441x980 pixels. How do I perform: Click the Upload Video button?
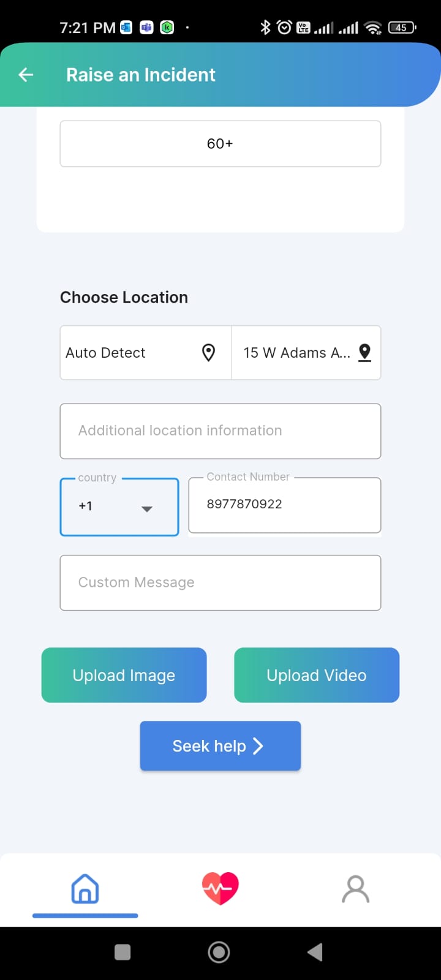tap(317, 675)
